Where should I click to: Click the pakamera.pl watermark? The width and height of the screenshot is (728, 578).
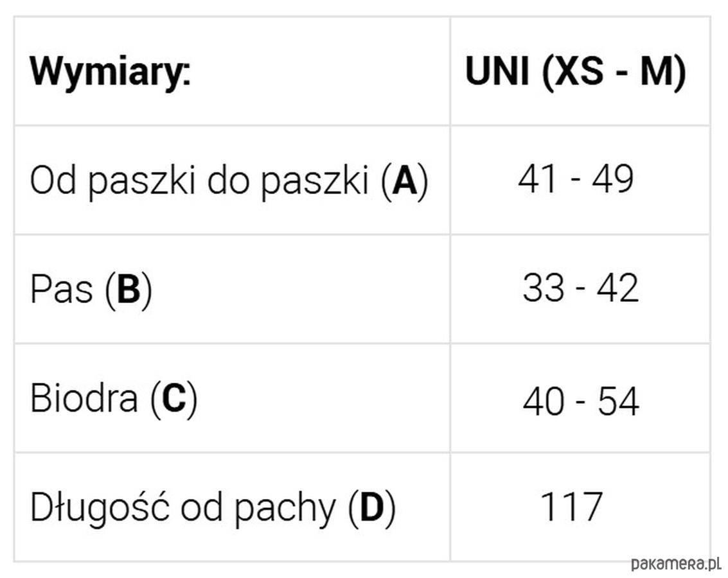(676, 564)
